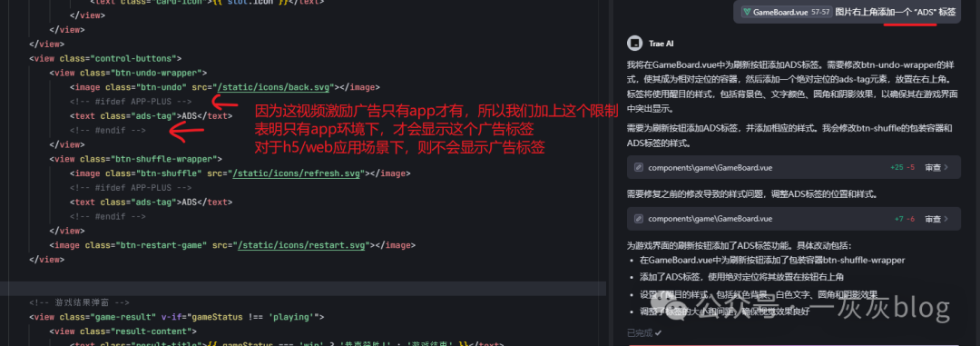This screenshot has height=346, width=980.
Task: Click the Vue file icon in GameBoard.vue chip
Action: tap(746, 12)
